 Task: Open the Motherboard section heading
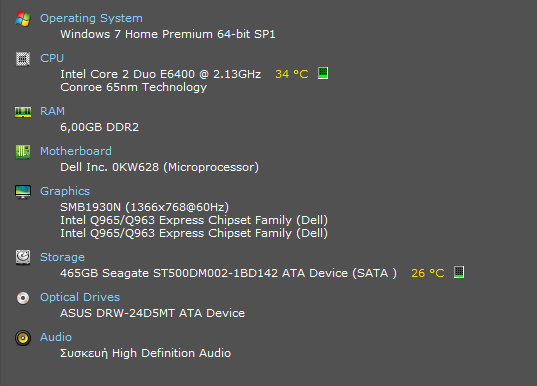pos(76,151)
